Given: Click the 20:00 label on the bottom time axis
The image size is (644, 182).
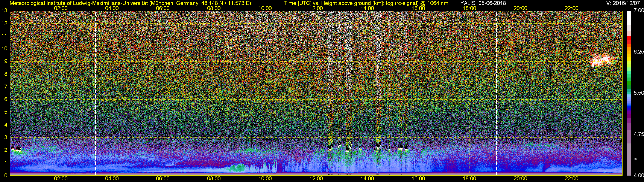Looking at the screenshot, I should point(521,179).
